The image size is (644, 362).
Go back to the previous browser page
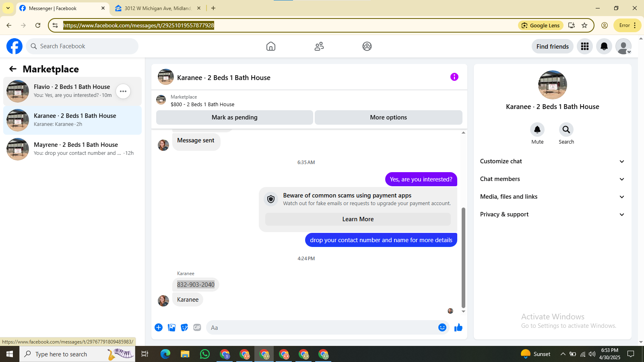click(9, 25)
